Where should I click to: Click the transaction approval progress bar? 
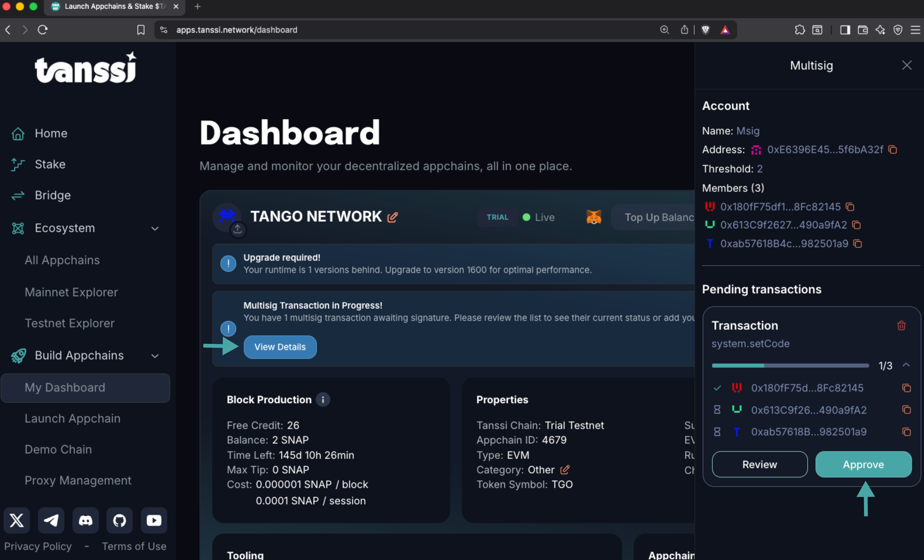(x=790, y=365)
